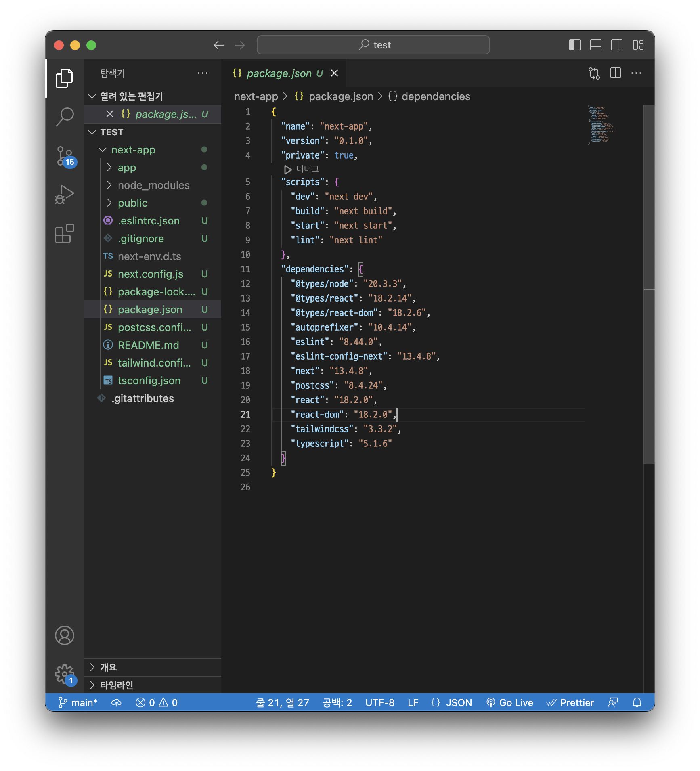Collapse the 열려 있는 편집기 section

coord(153,96)
